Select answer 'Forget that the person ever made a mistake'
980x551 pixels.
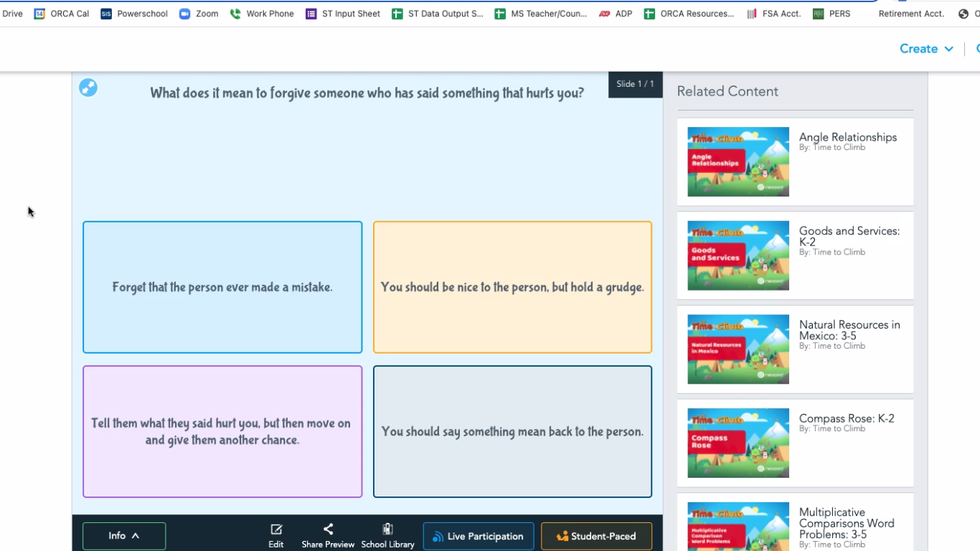tap(222, 287)
